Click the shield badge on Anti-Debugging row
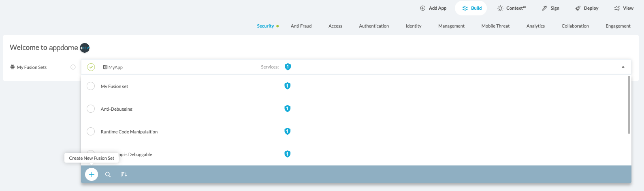The height and width of the screenshot is (191, 644). pos(287,109)
